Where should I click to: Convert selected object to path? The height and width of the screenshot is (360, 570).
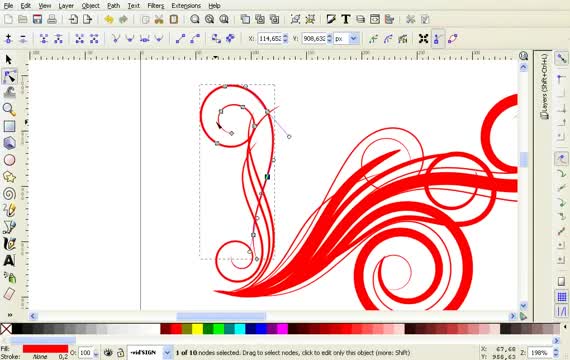pyautogui.click(x=216, y=39)
